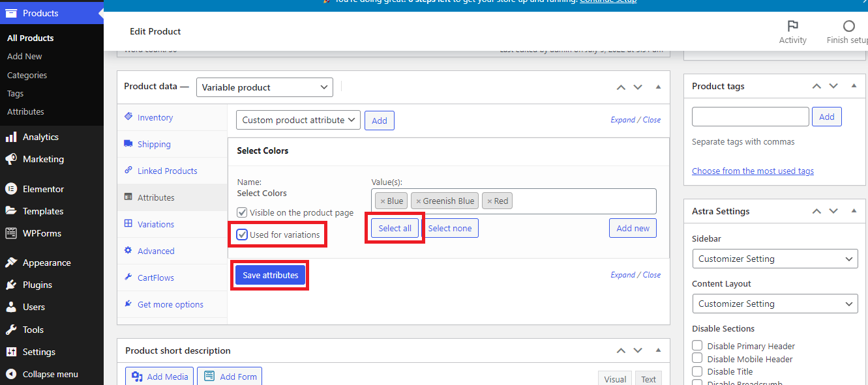Open Custom product attribute dropdown
The width and height of the screenshot is (868, 385).
pyautogui.click(x=297, y=120)
